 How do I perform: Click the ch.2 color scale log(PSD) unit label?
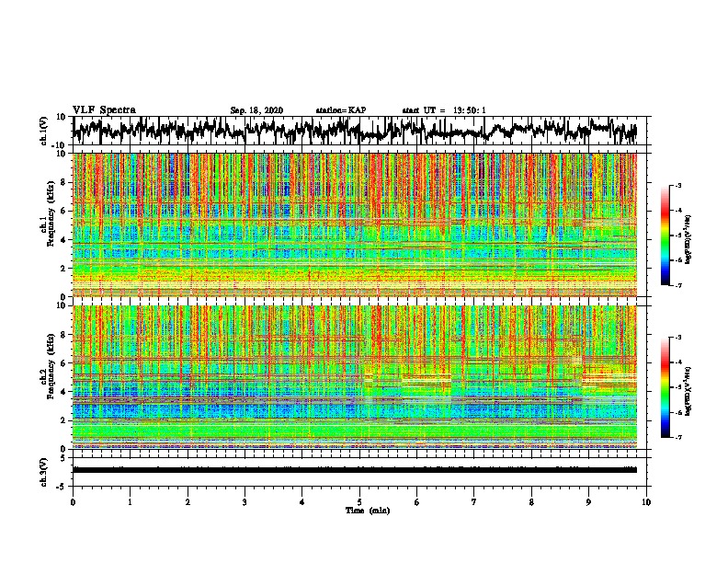[688, 391]
